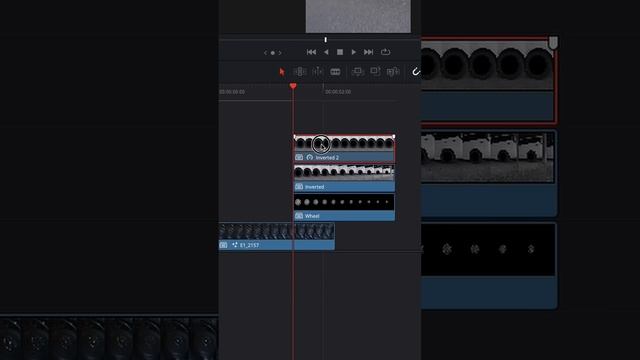This screenshot has width=640, height=360.
Task: Toggle loop playback
Action: (385, 52)
